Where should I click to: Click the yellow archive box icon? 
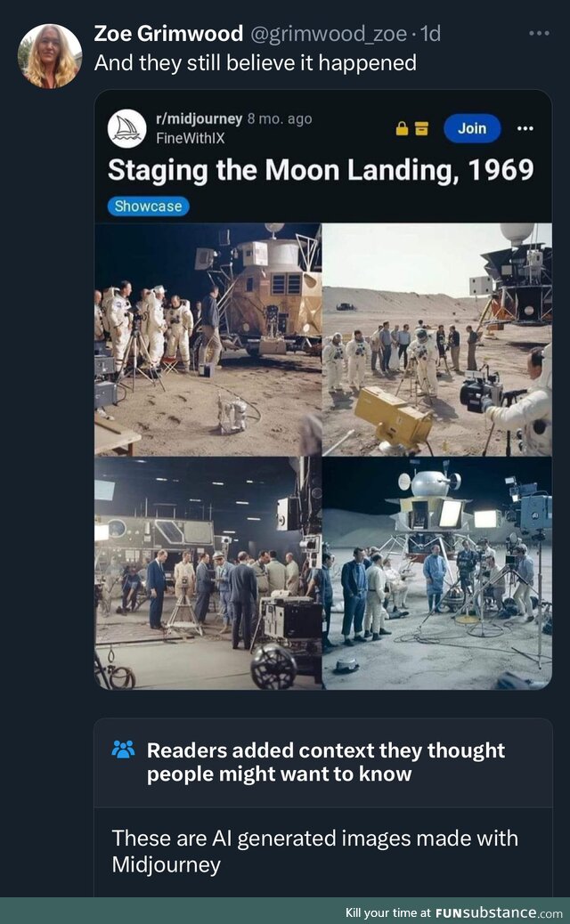pyautogui.click(x=421, y=128)
